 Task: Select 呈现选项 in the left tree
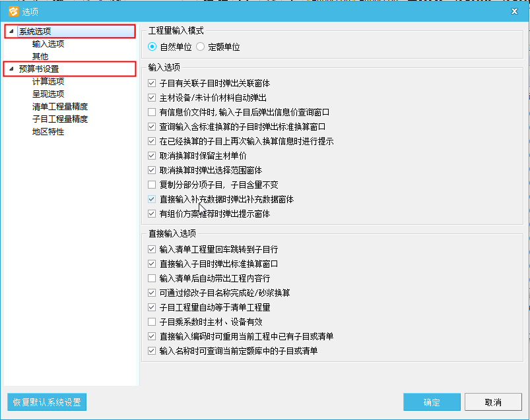[48, 94]
